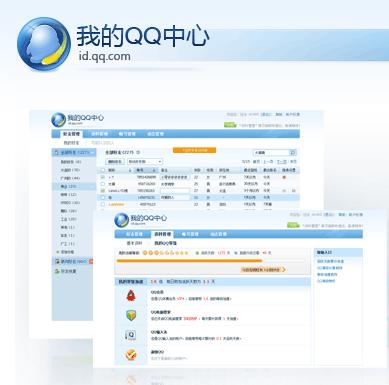Check the fifth row checkbox beside orange name
Viewport: 389px width, 385px height.
tap(103, 204)
